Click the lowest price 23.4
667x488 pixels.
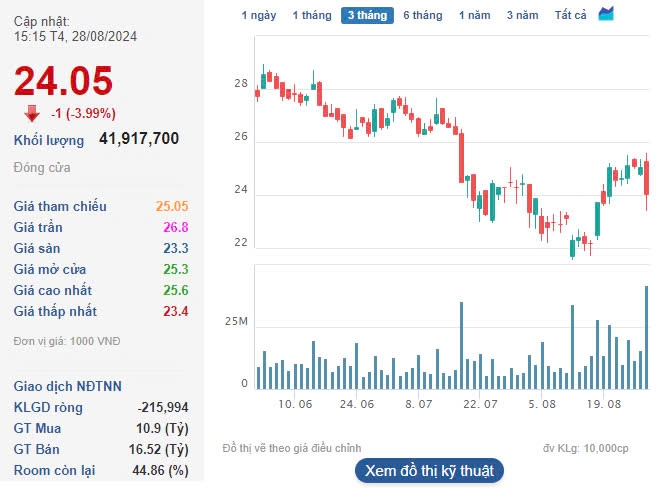click(176, 311)
